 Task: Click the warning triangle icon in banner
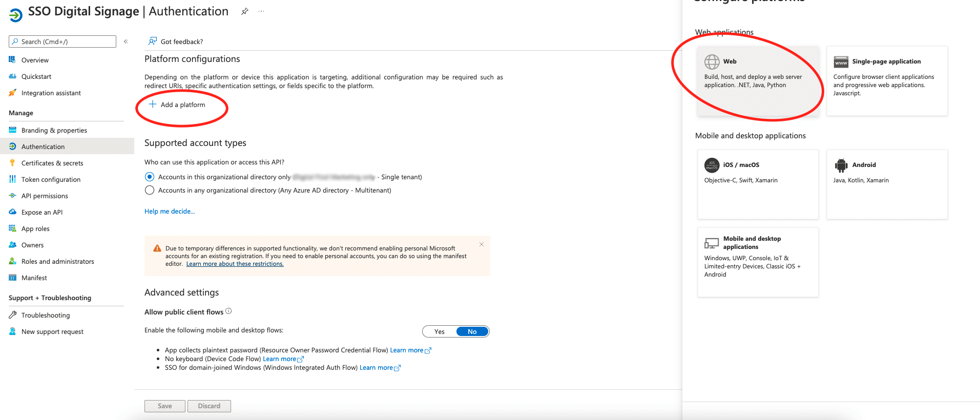click(157, 248)
